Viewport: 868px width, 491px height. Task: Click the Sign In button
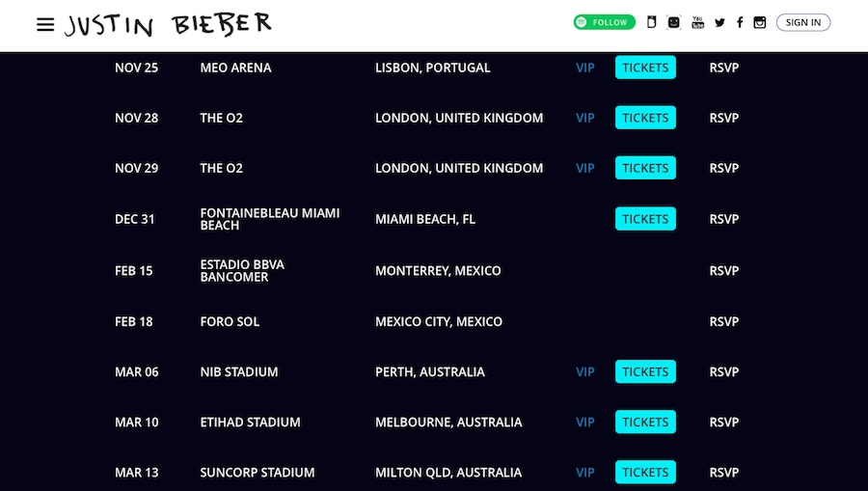(802, 22)
